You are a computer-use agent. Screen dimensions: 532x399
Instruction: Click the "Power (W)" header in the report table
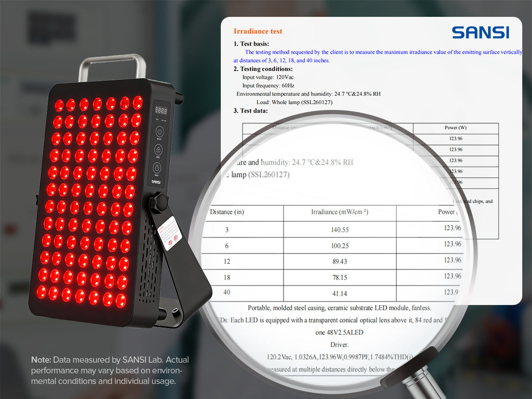coord(455,128)
